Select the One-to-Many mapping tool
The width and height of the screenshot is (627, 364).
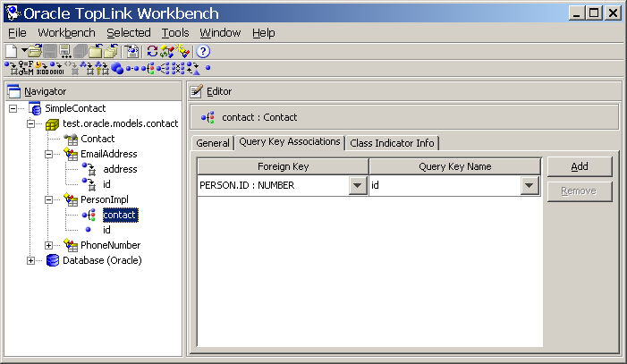pos(163,68)
